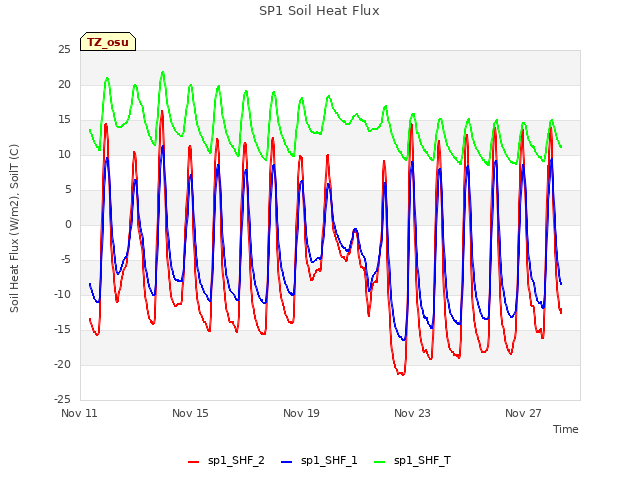Click the 20 y-axis tick label
The height and width of the screenshot is (480, 640).
(x=64, y=85)
